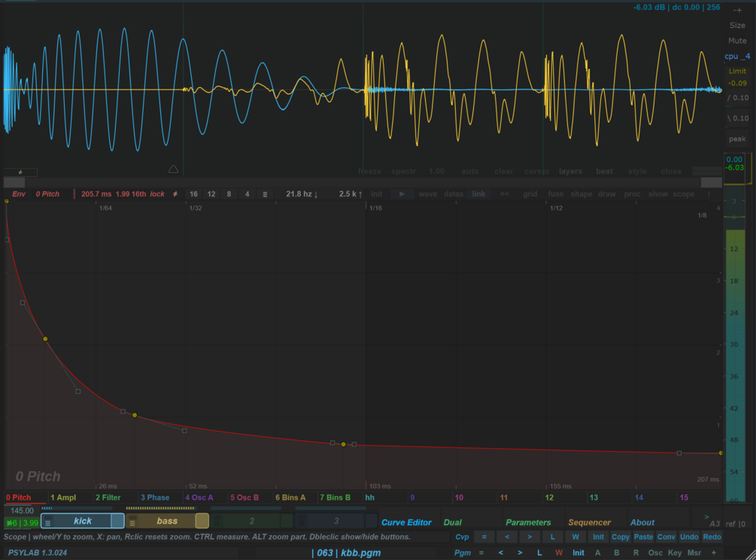Click Pgm previous '<' arrow
This screenshot has height=560, width=756.
[x=500, y=552]
